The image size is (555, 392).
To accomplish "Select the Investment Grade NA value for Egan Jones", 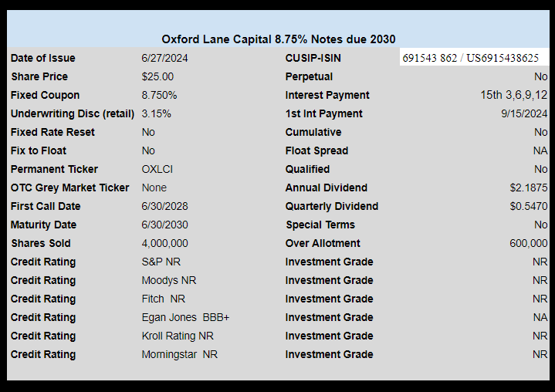I will click(540, 317).
